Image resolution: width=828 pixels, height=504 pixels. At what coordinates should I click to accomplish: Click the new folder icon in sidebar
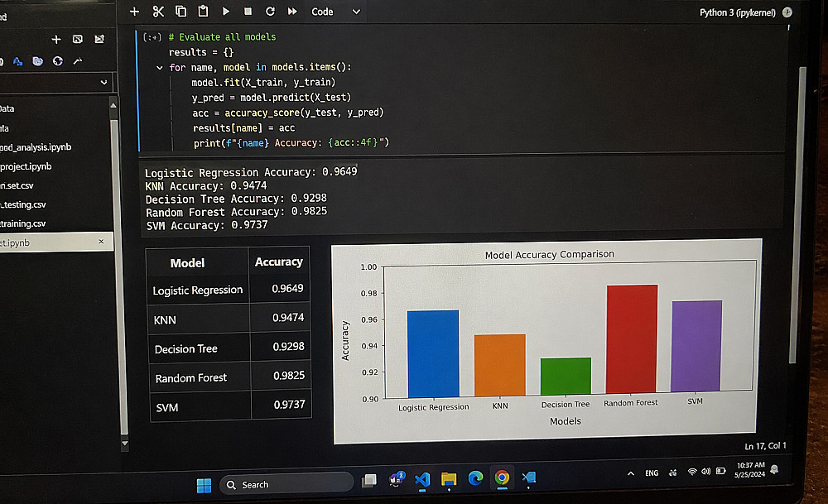pyautogui.click(x=78, y=39)
